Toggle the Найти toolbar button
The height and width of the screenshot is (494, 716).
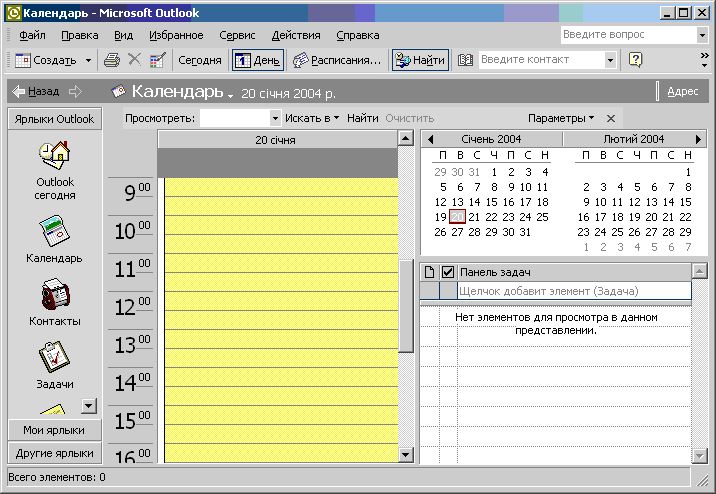point(420,60)
